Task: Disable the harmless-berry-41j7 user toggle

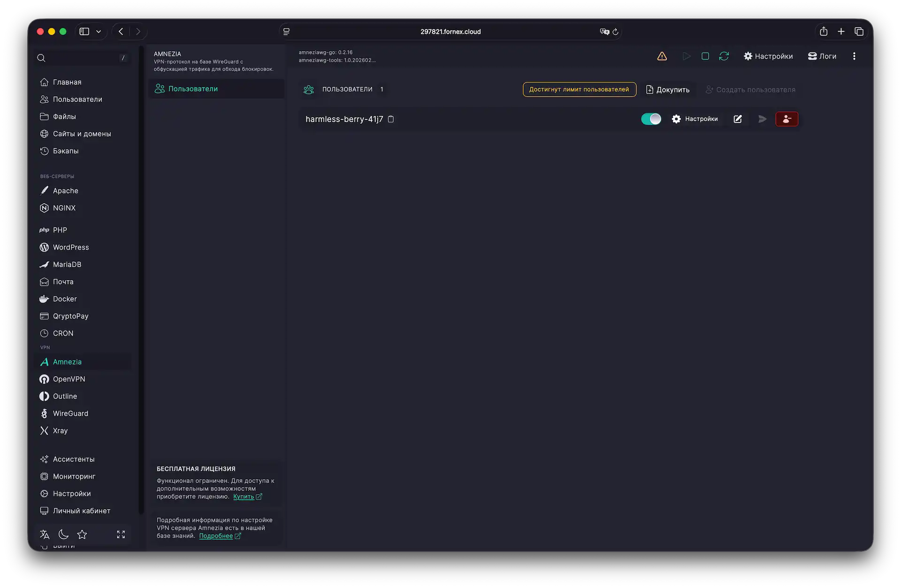Action: point(651,119)
